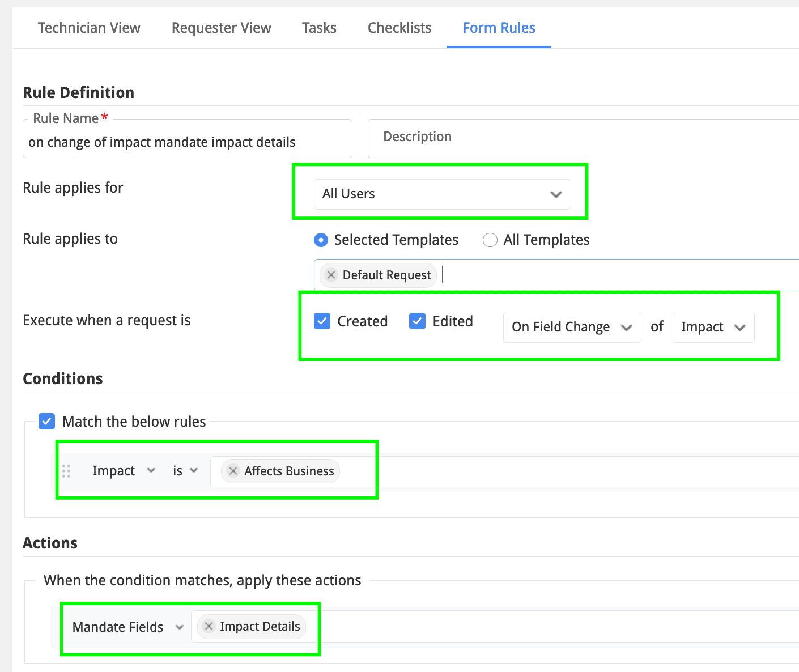Screen dimensions: 799x672
Task: Toggle the Created checkbox
Action: [x=322, y=321]
